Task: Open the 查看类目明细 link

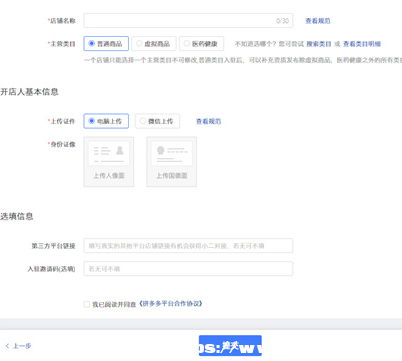Action: pyautogui.click(x=362, y=44)
